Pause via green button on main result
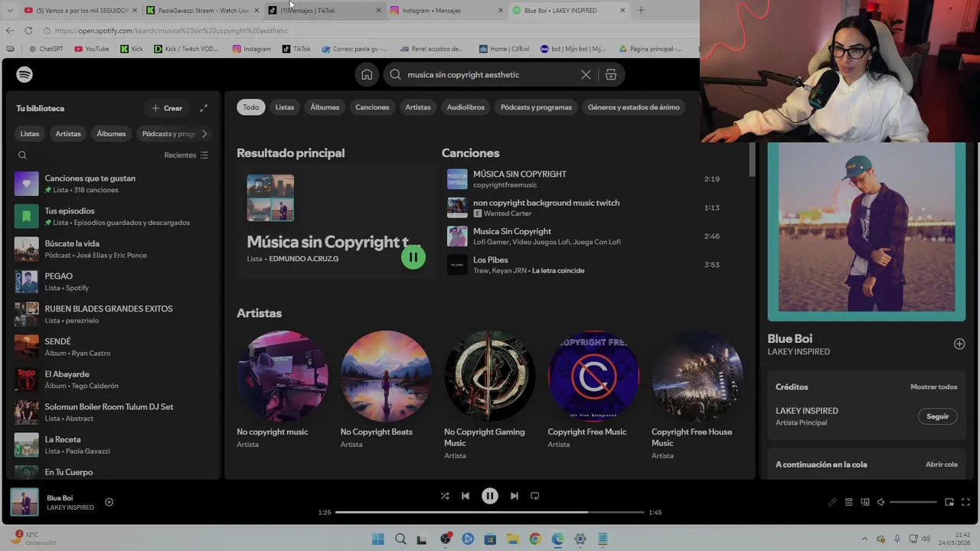The image size is (980, 551). [x=413, y=257]
